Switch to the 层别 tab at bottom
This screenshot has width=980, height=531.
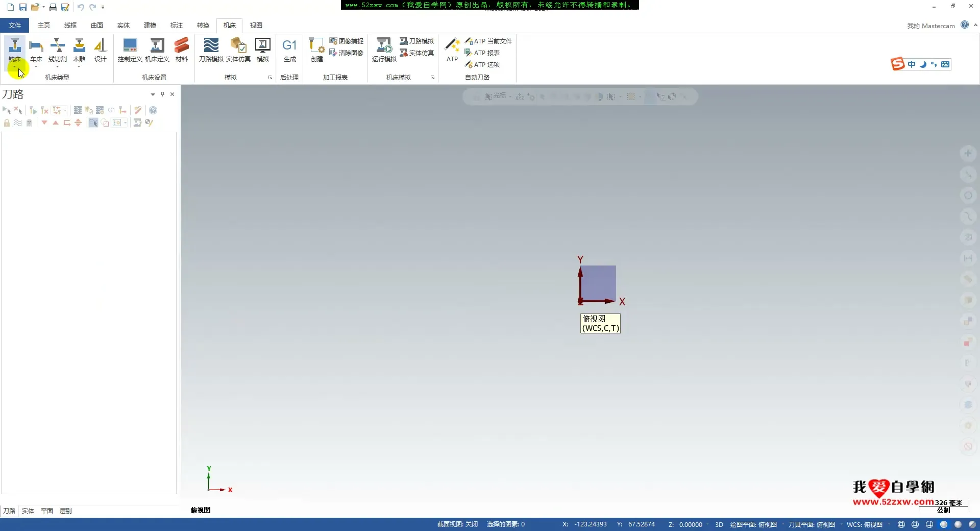pos(65,511)
